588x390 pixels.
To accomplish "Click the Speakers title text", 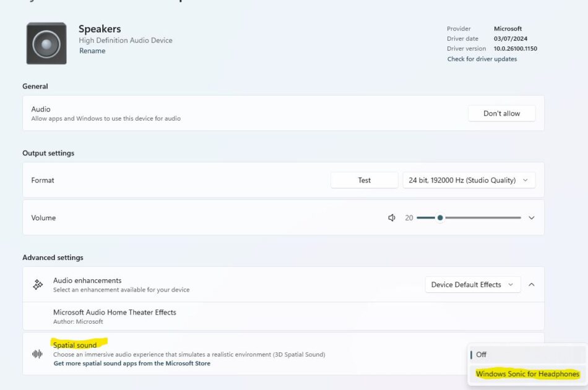I will pos(100,29).
